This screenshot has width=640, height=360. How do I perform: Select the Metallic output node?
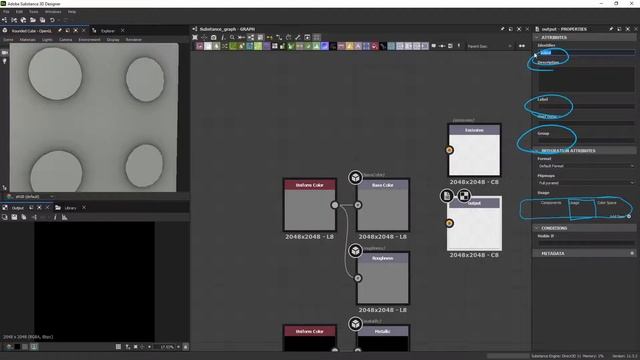[x=383, y=338]
